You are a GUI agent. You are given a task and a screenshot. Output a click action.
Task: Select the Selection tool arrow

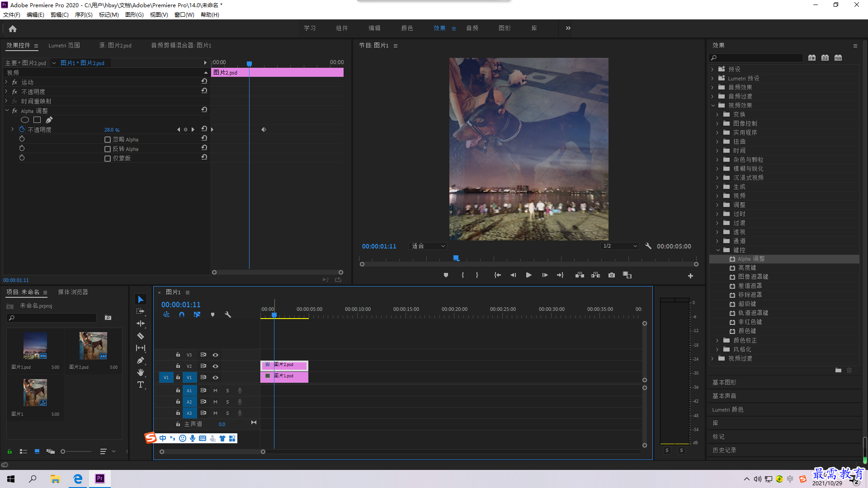point(141,300)
